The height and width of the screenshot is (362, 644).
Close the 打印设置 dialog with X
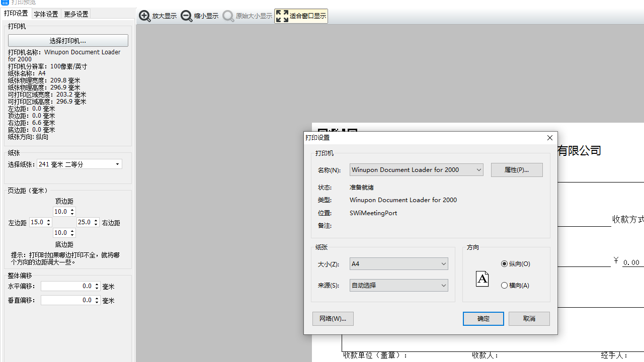point(549,138)
